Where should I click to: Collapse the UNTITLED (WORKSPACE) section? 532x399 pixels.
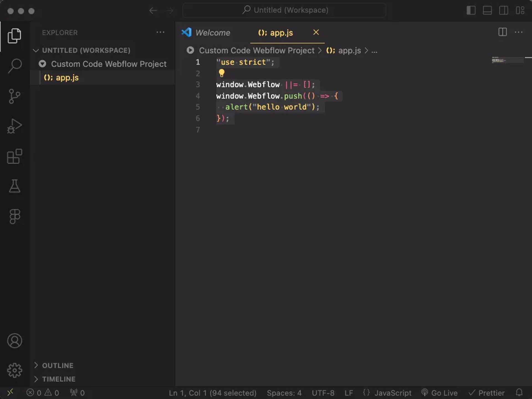36,50
